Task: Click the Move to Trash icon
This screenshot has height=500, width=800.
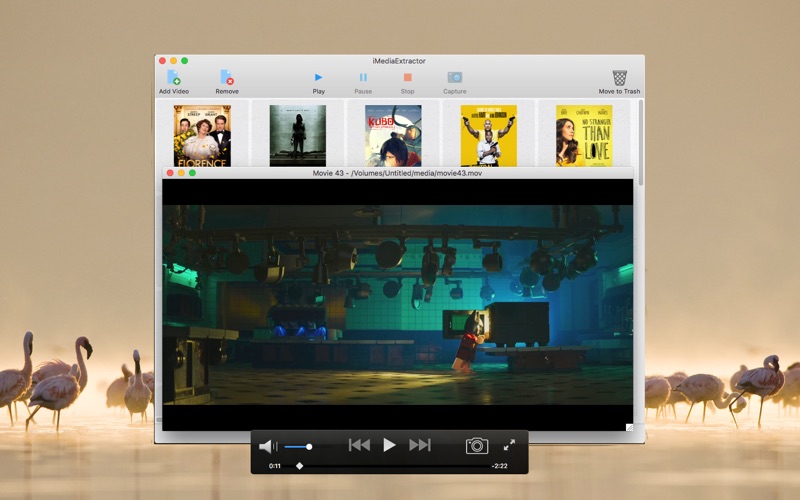Action: tap(619, 78)
